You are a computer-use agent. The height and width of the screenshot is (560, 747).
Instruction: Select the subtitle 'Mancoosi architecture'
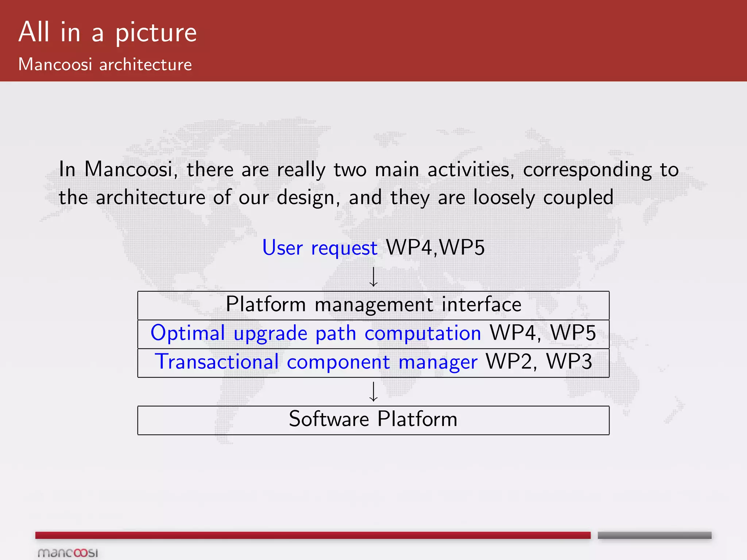[x=105, y=65]
